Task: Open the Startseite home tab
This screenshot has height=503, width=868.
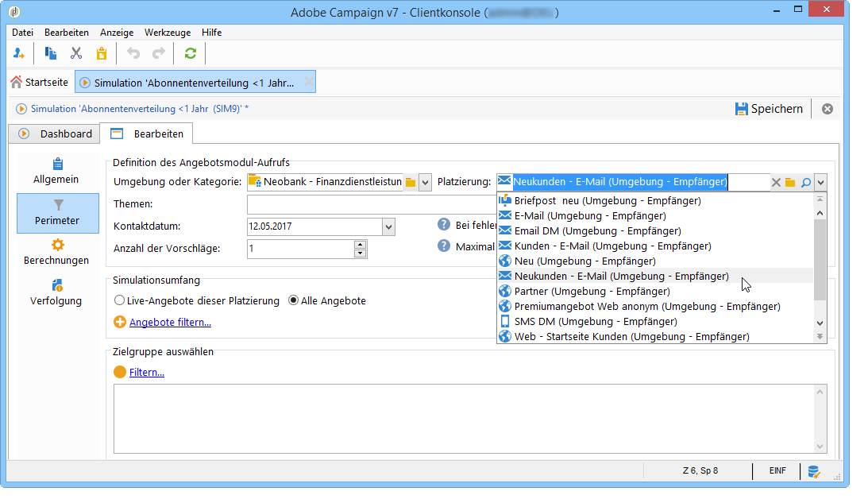Action: (x=40, y=82)
